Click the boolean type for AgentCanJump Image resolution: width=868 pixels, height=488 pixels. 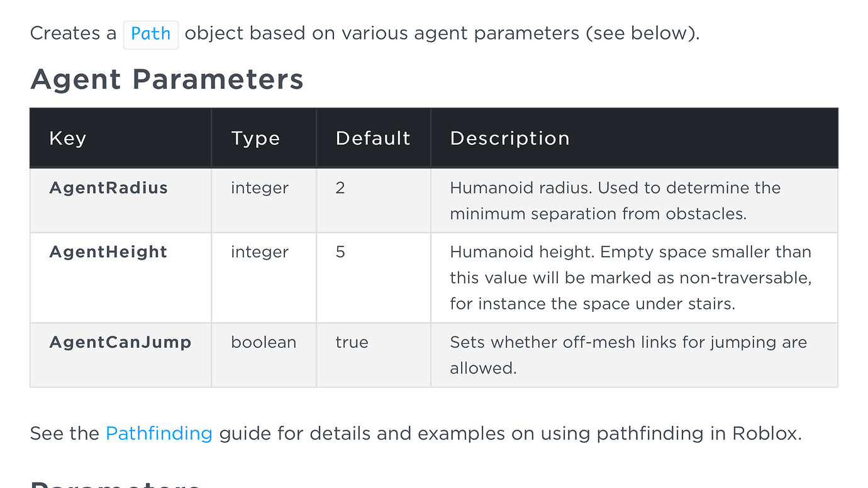click(264, 342)
